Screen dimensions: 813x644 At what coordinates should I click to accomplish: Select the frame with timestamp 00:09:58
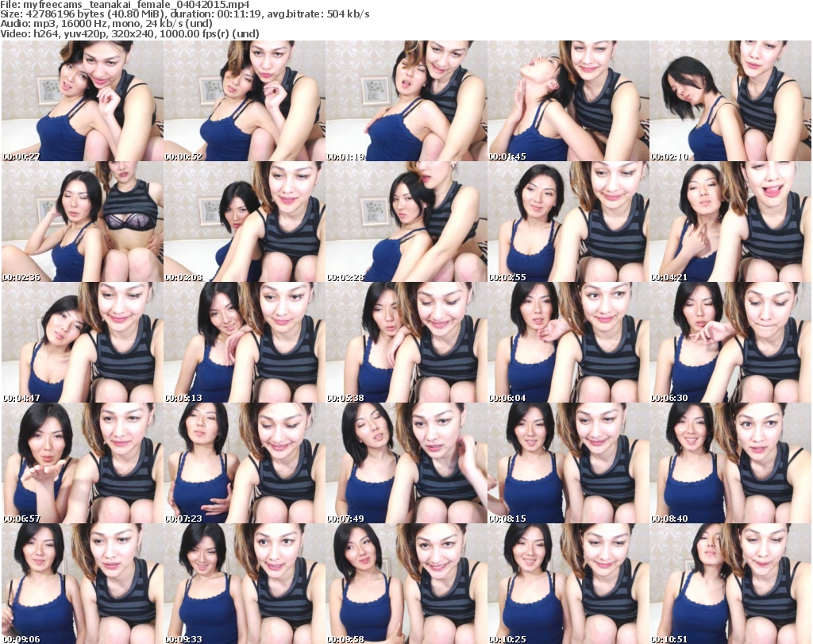(406, 584)
